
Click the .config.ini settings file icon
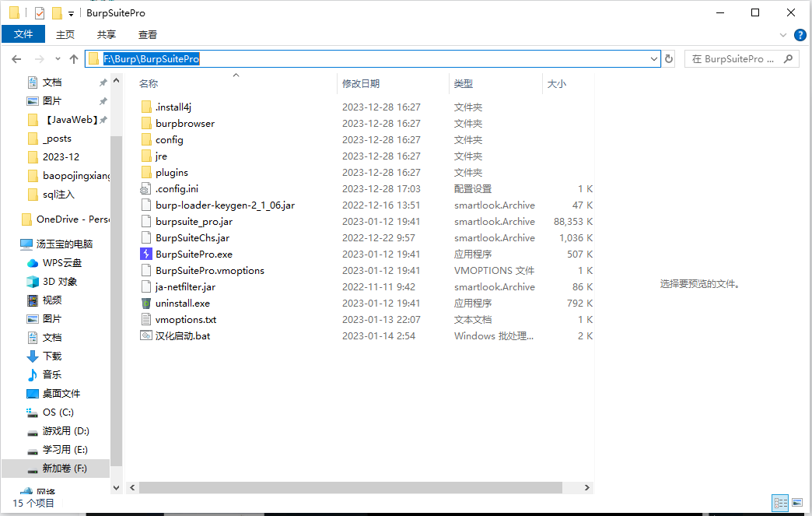[x=146, y=188]
